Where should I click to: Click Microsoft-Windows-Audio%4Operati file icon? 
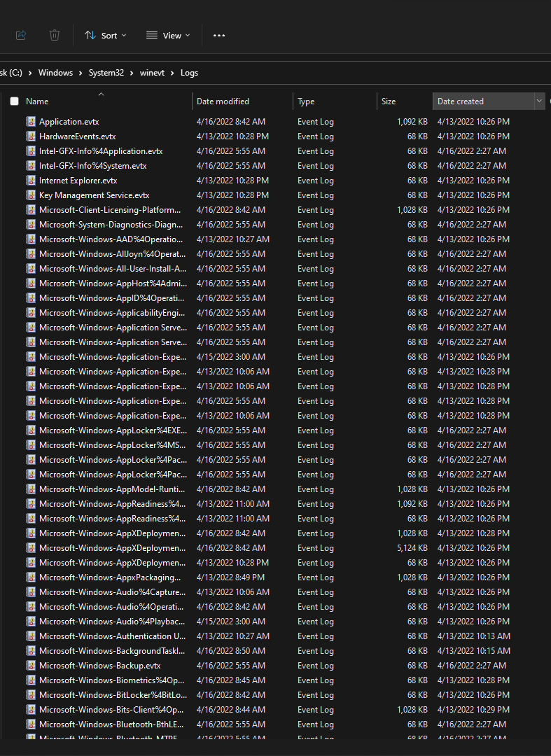[x=31, y=607]
